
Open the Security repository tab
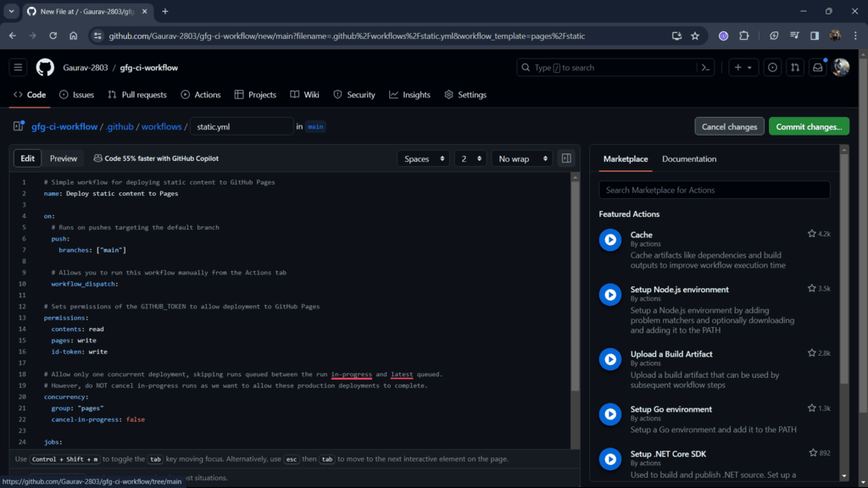click(354, 95)
